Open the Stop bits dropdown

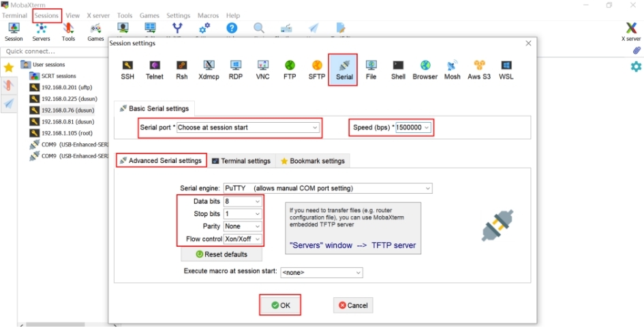click(243, 213)
